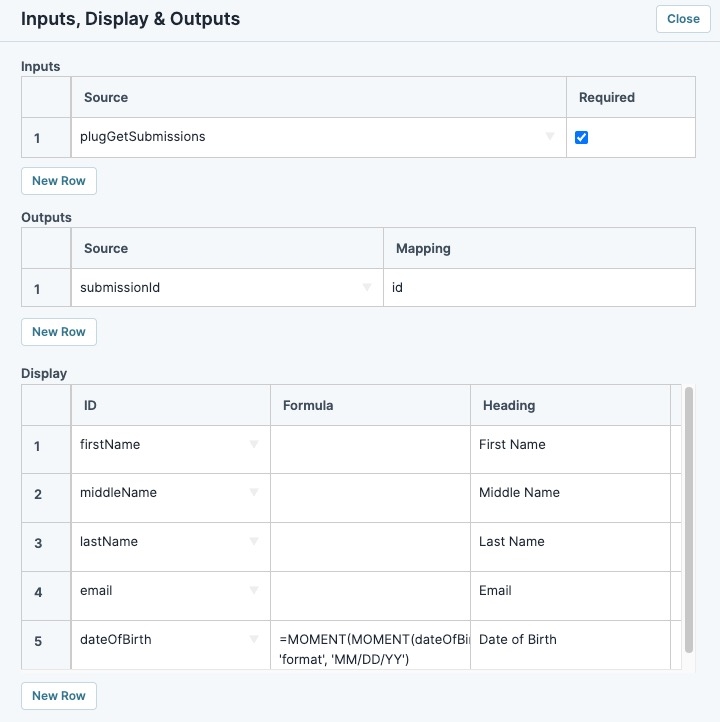Edit the Outputs mapping field containing id
720x722 pixels.
point(539,288)
